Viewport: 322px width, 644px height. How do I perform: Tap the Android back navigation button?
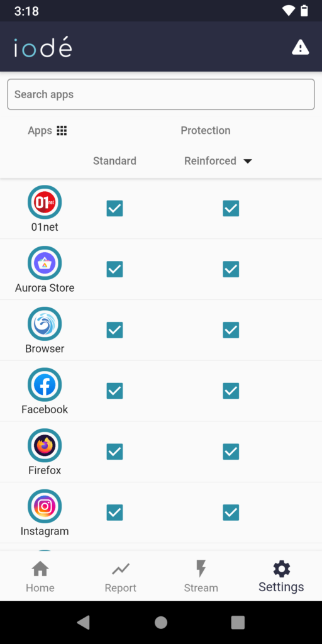click(x=84, y=623)
